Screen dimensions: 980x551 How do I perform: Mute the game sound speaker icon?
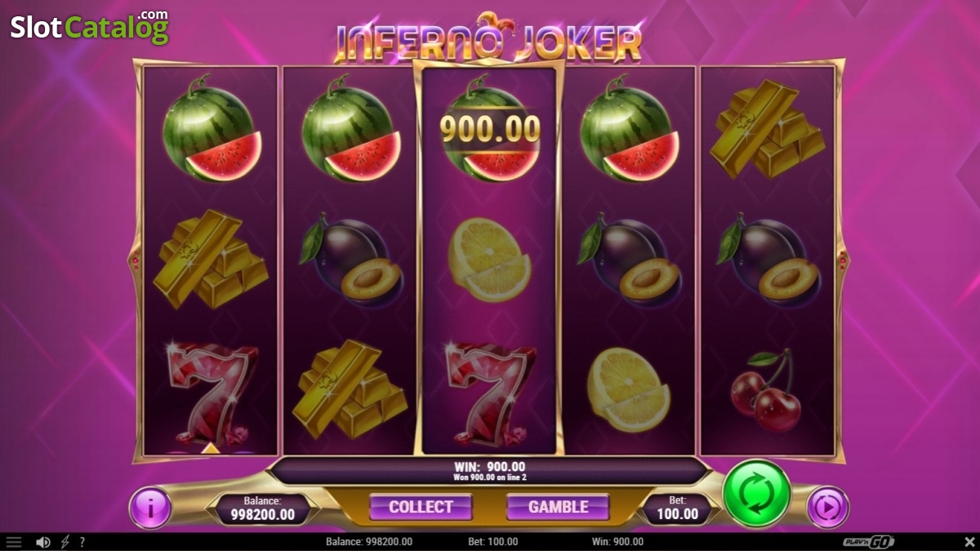click(43, 542)
